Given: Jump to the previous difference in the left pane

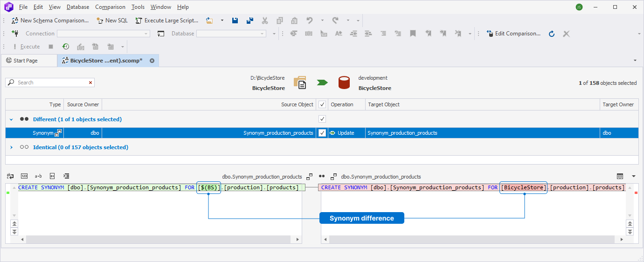Looking at the screenshot, I should (x=14, y=224).
